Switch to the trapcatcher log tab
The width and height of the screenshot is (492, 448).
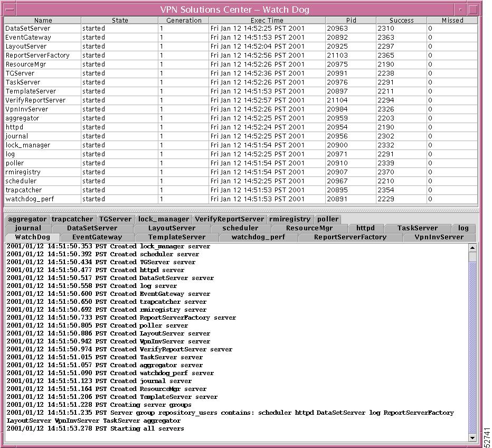point(72,219)
